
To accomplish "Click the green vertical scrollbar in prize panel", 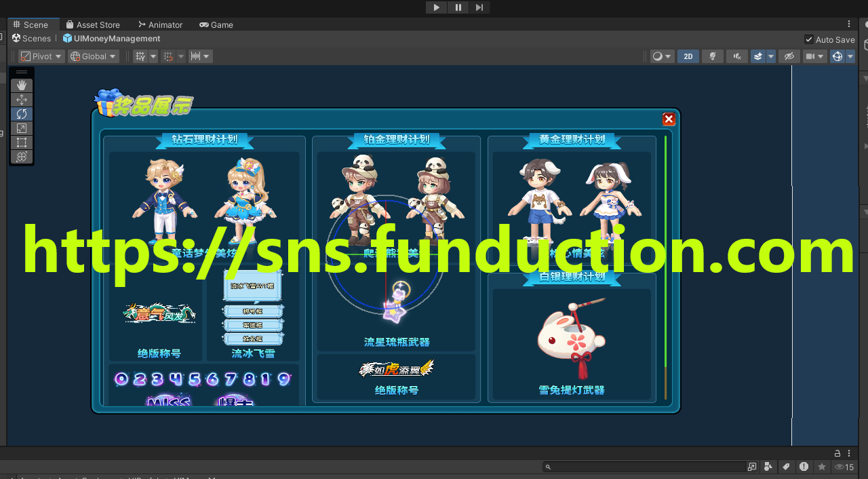I will [x=666, y=252].
